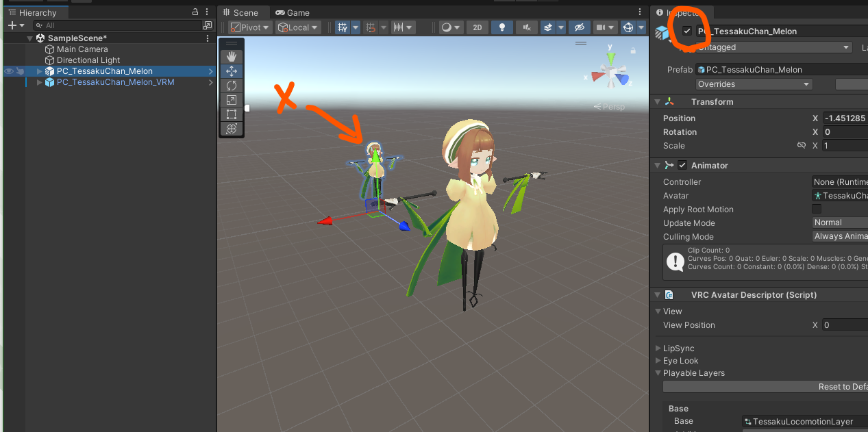
Task: Select the Rect transform tool
Action: tap(232, 114)
